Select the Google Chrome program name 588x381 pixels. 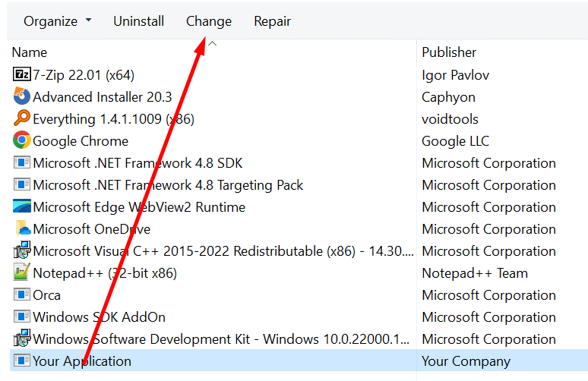81,141
